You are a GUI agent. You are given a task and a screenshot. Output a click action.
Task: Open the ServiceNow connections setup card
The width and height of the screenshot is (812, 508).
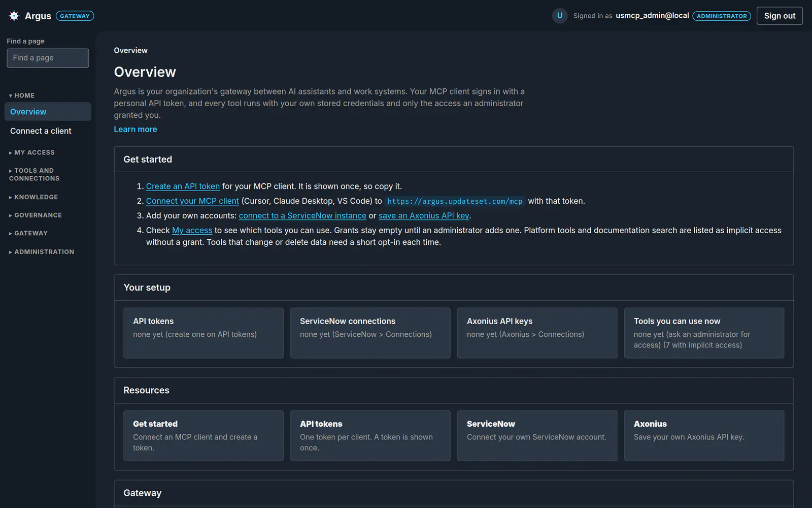pyautogui.click(x=370, y=333)
